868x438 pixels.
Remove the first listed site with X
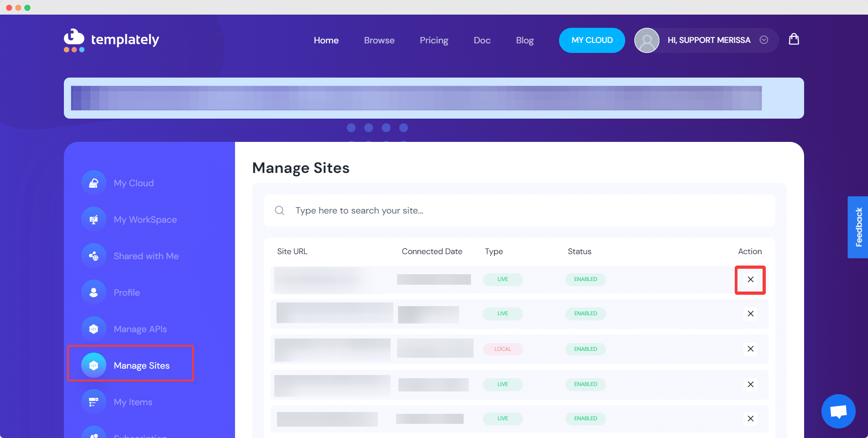[x=750, y=279]
